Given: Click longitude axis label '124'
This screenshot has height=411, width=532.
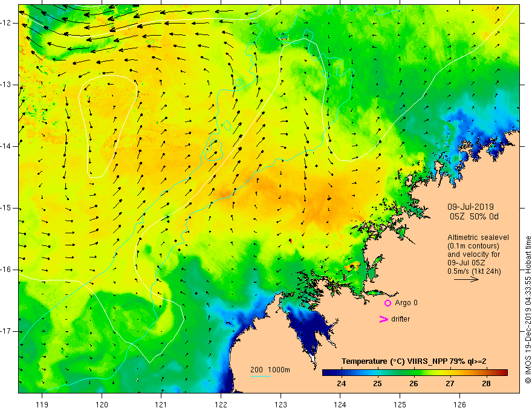Looking at the screenshot, I should click(x=340, y=404).
